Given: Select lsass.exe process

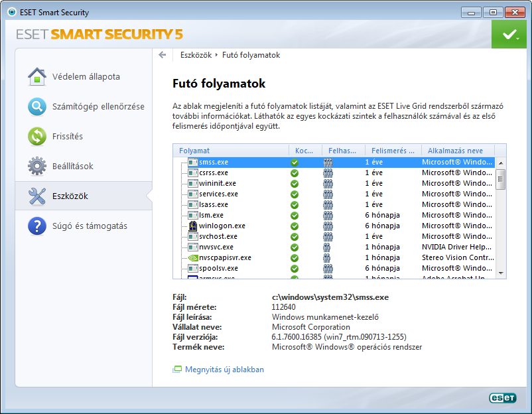Looking at the screenshot, I should tap(334, 204).
